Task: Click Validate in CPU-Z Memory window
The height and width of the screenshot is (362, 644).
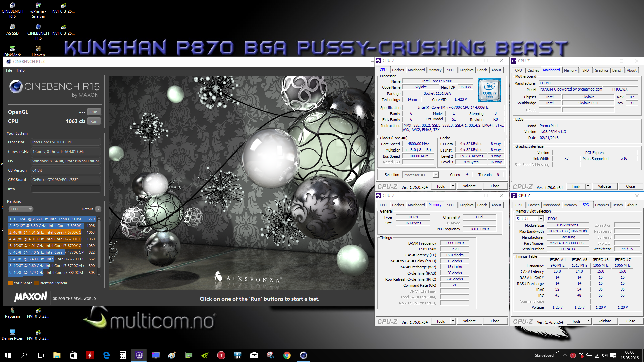Action: pos(469,321)
